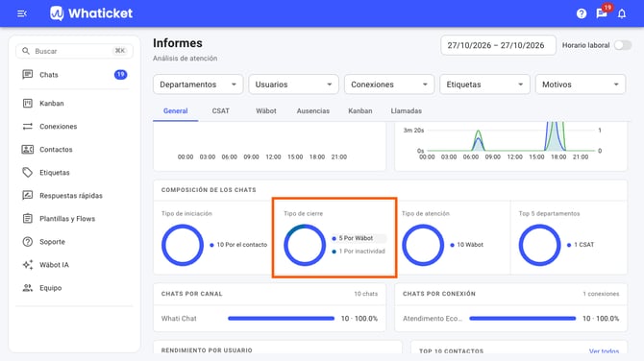Click the Respuestas rápidas icon

[x=28, y=195]
